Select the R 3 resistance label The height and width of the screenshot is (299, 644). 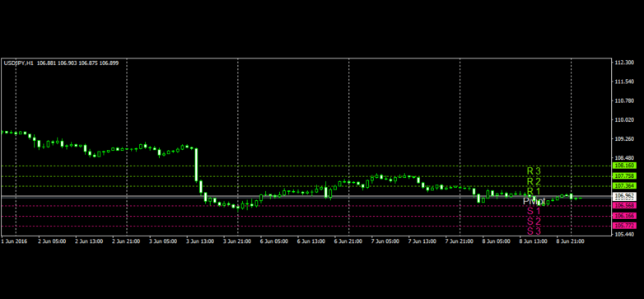click(534, 171)
